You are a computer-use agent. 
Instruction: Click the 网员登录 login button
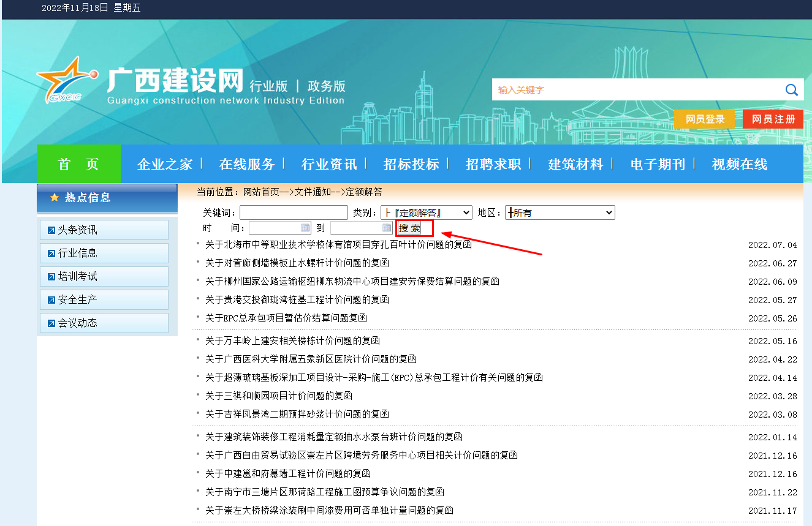click(x=704, y=119)
